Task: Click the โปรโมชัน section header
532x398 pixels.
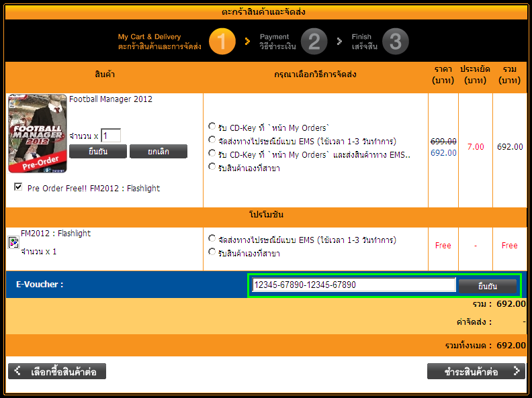Action: [x=267, y=215]
